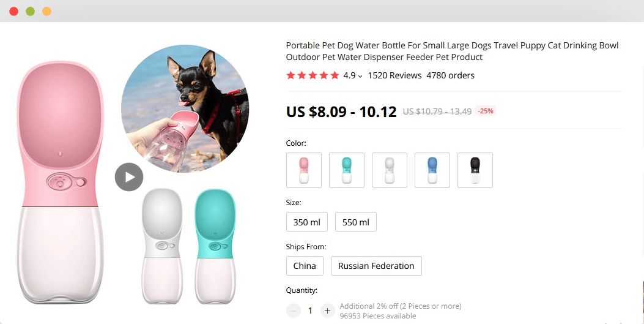The image size is (644, 324).
Task: Choose the 550 ml size
Action: (x=356, y=222)
